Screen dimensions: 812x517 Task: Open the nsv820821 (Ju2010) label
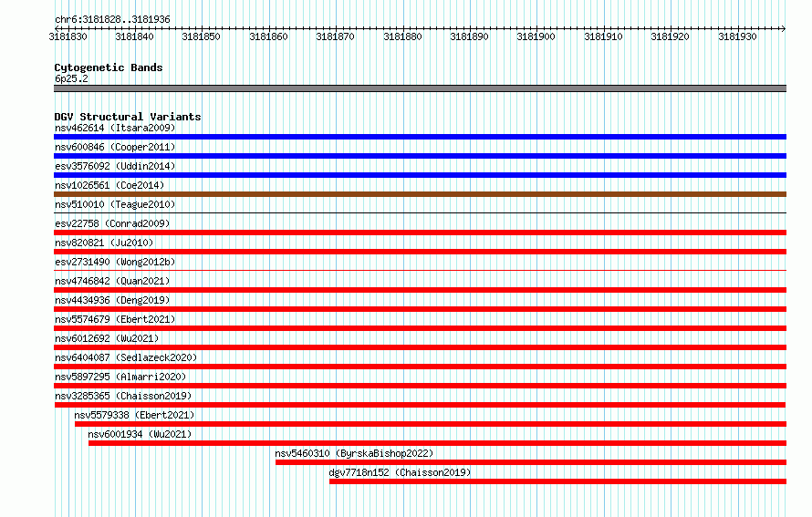[104, 243]
